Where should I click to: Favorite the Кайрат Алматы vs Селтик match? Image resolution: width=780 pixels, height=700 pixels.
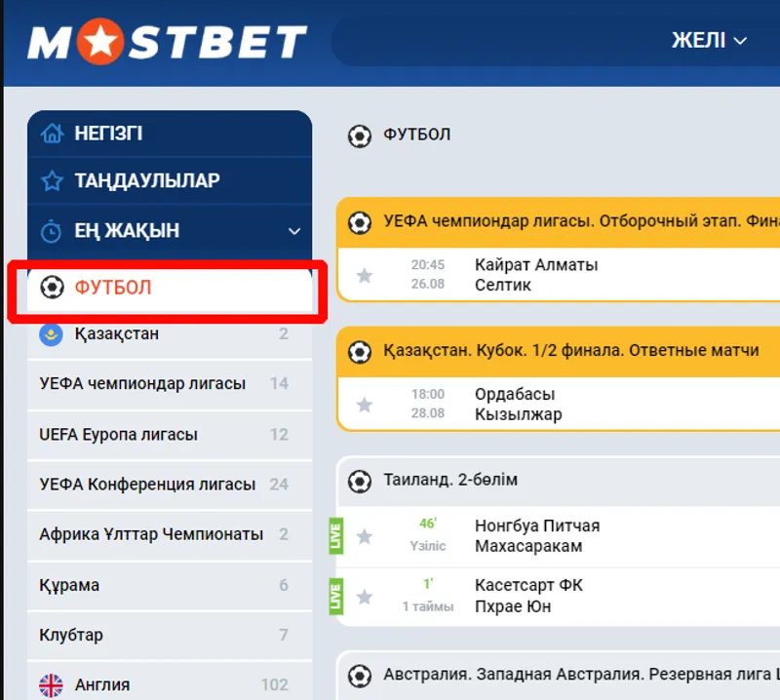click(x=363, y=275)
